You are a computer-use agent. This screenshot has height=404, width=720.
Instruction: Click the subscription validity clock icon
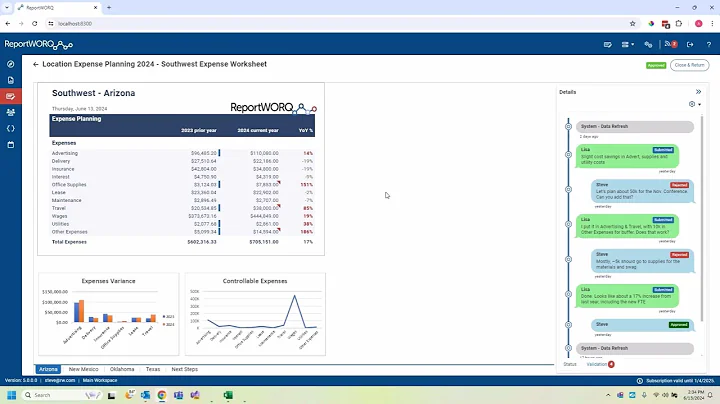pyautogui.click(x=640, y=381)
